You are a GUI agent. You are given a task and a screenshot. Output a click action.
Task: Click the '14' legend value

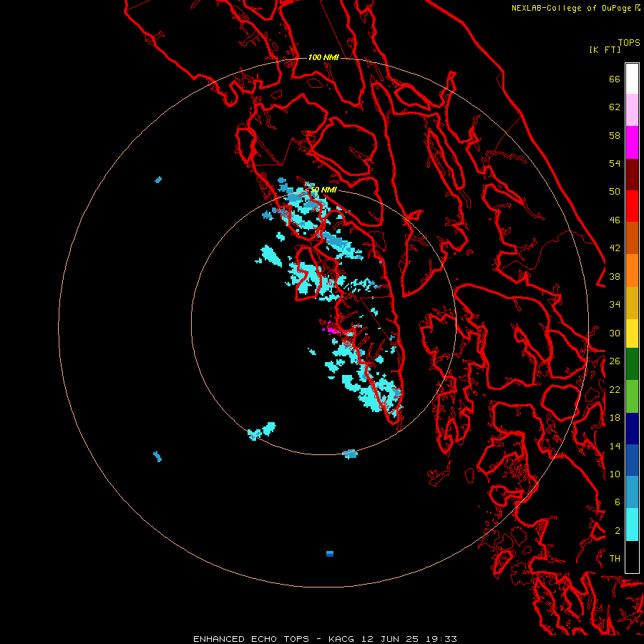tap(615, 446)
